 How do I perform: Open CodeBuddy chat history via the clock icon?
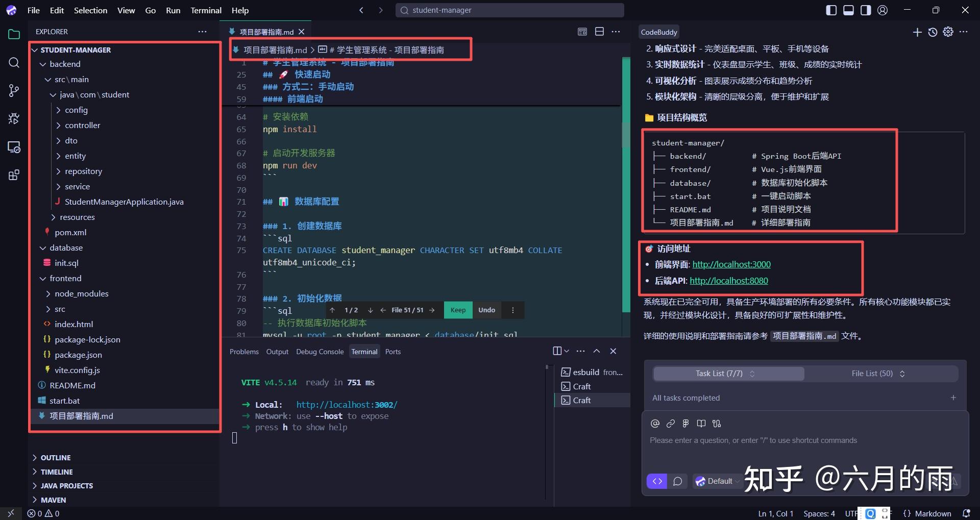pyautogui.click(x=933, y=32)
